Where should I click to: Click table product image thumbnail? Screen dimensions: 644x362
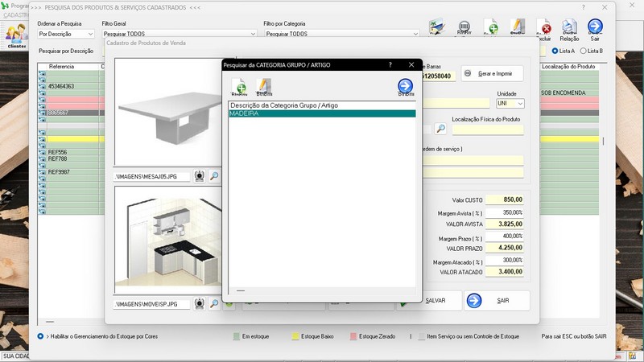pos(168,112)
